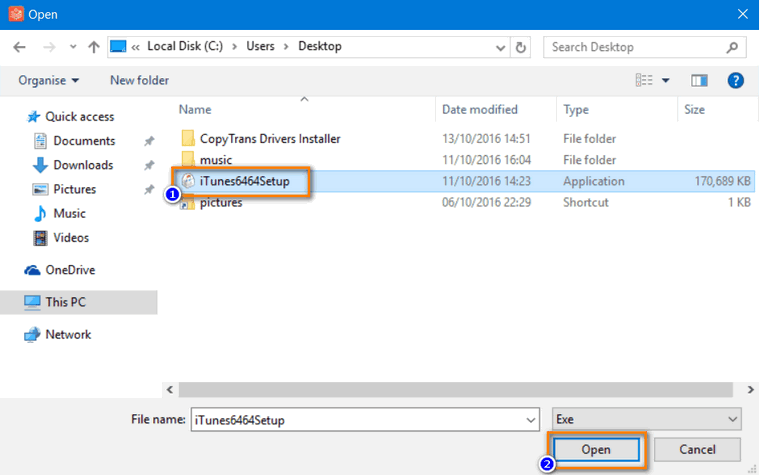Click the iTunes6464Setup application icon
The width and height of the screenshot is (760, 475).
coord(188,181)
